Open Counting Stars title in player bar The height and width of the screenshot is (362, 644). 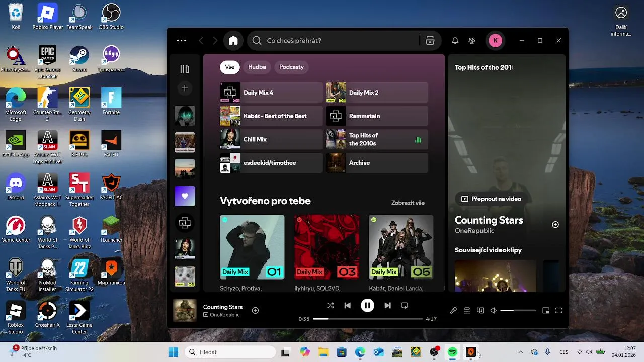(223, 307)
